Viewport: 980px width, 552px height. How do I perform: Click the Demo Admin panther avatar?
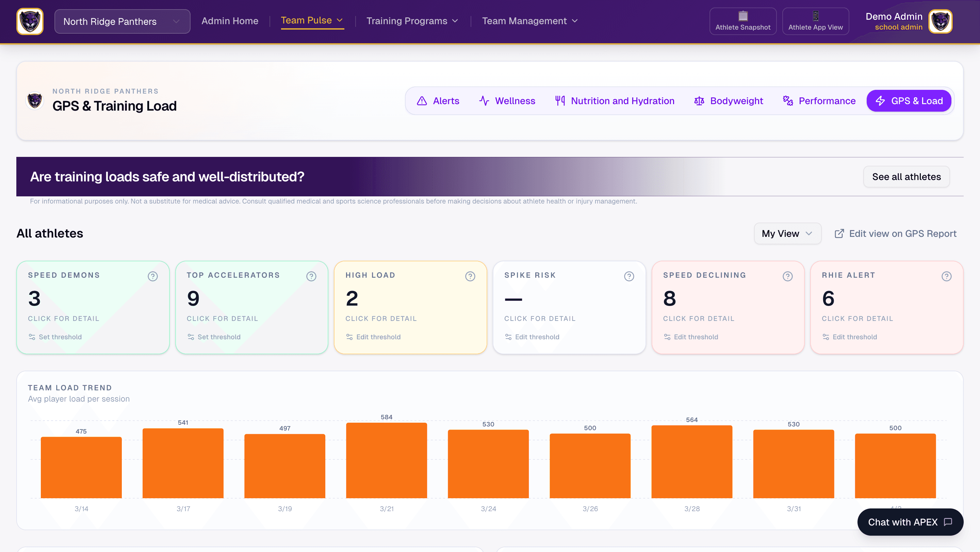point(941,21)
